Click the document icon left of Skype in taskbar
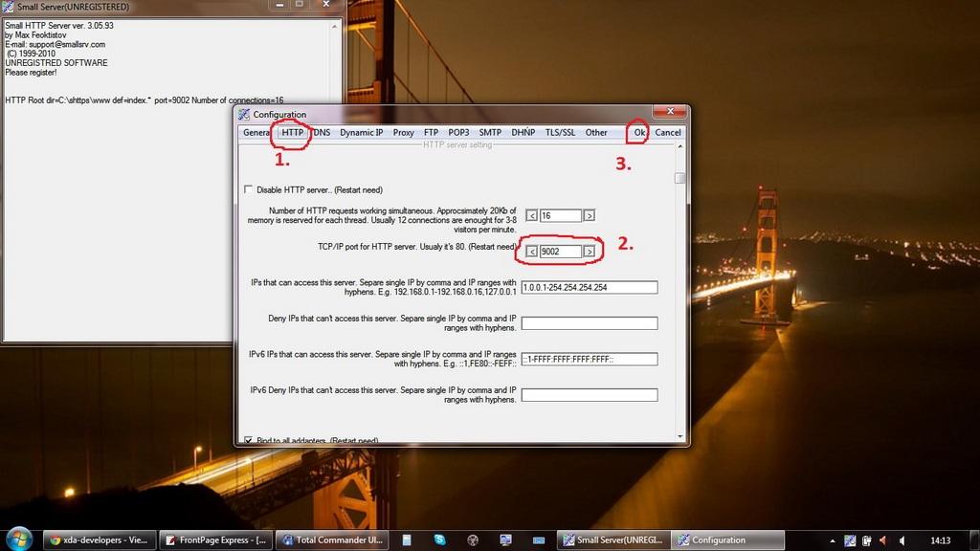The image size is (980, 551). (x=407, y=540)
